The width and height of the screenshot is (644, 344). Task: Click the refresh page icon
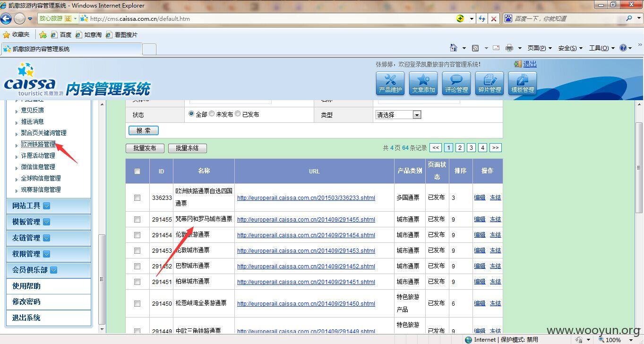coord(482,18)
